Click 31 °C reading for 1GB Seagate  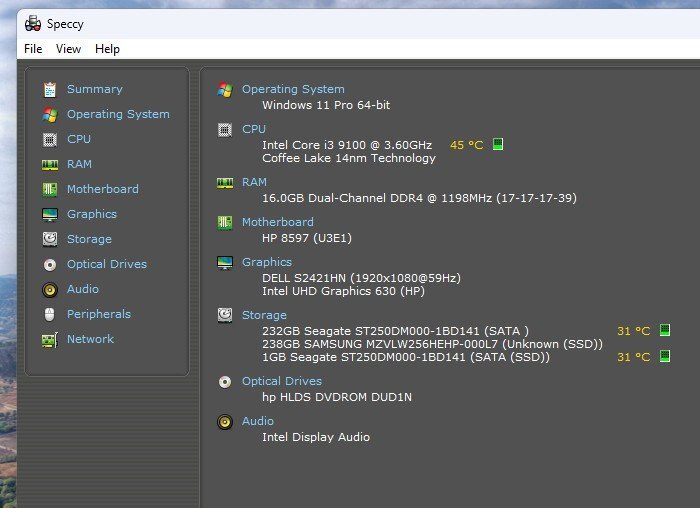633,357
